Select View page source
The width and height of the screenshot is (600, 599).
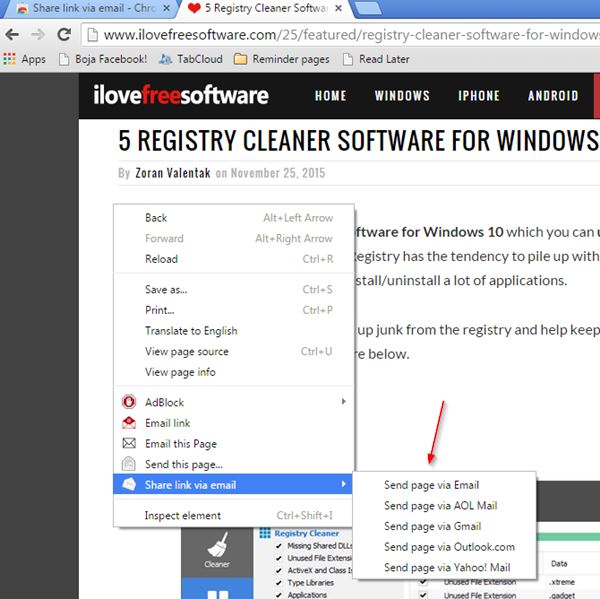point(233,352)
